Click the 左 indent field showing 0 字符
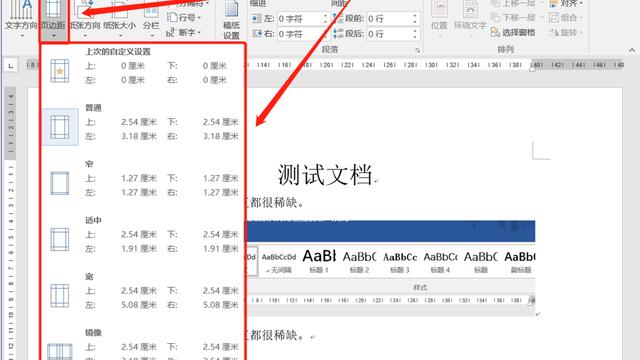 coord(303,19)
